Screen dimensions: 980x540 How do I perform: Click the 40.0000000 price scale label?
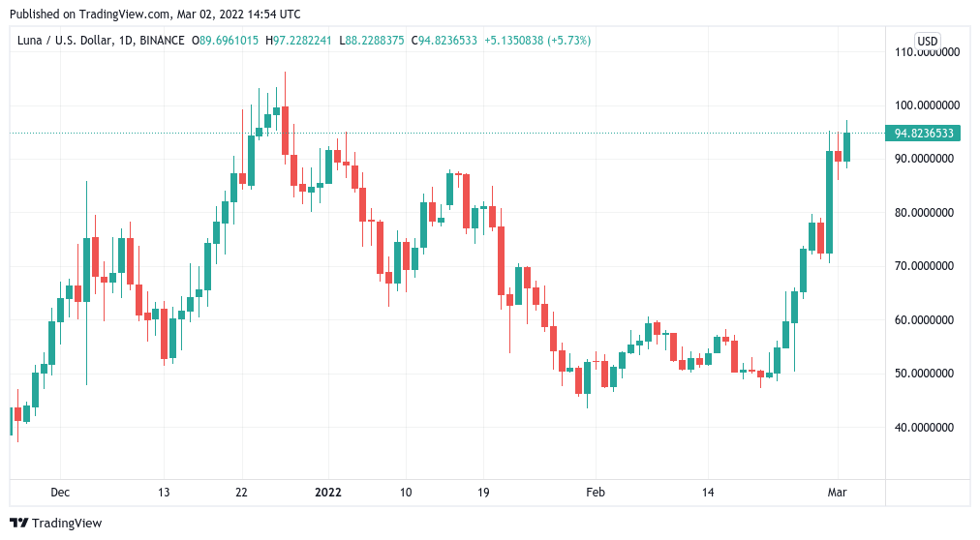click(927, 427)
